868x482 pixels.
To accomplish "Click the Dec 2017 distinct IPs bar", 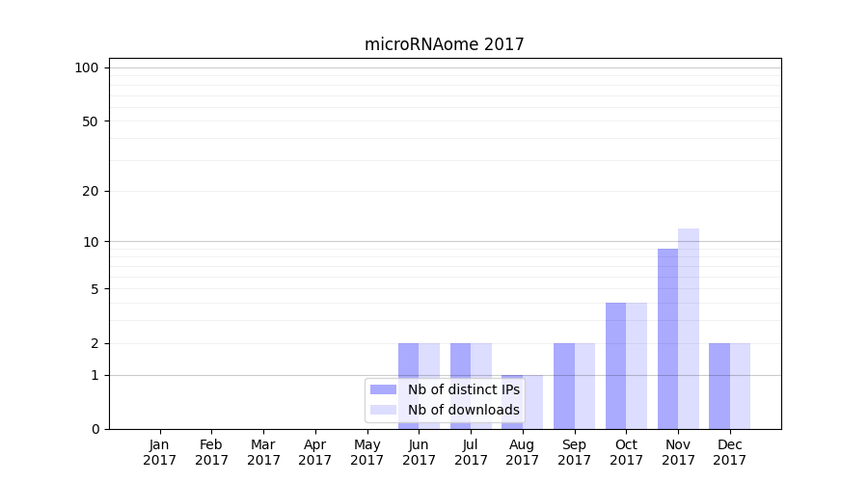I will pos(719,386).
